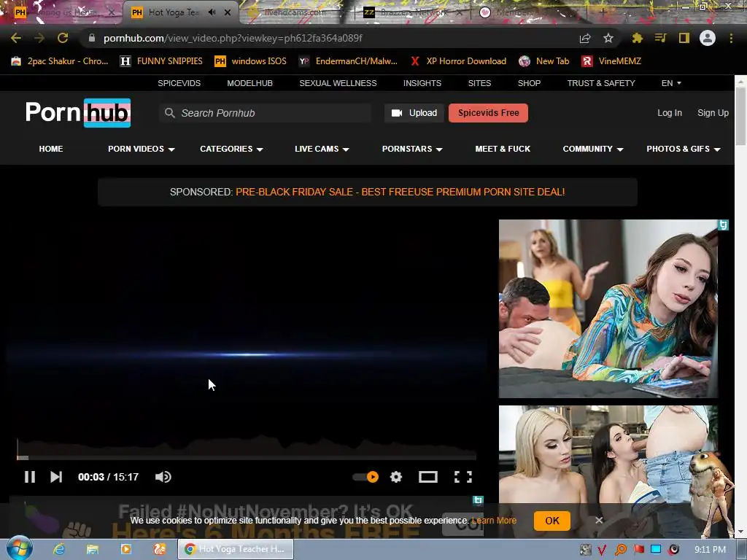Open SEXUAL WELLNESS in the top bar
The height and width of the screenshot is (560, 747).
click(x=338, y=83)
